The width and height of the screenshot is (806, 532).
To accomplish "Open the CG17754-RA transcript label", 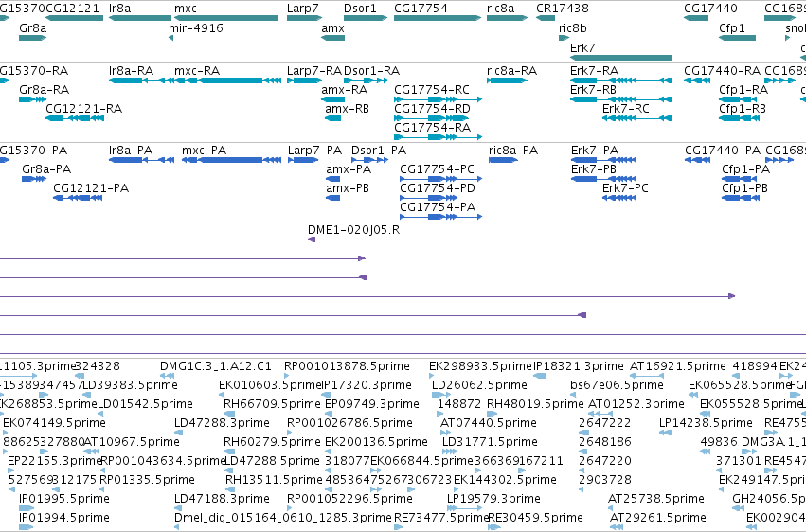I will [432, 128].
